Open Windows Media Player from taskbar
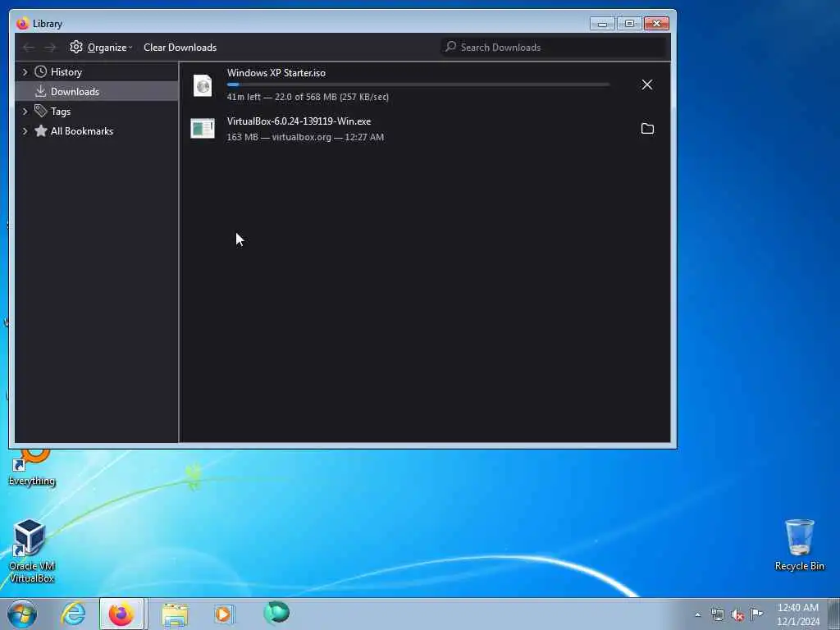This screenshot has height=630, width=840. [x=225, y=614]
